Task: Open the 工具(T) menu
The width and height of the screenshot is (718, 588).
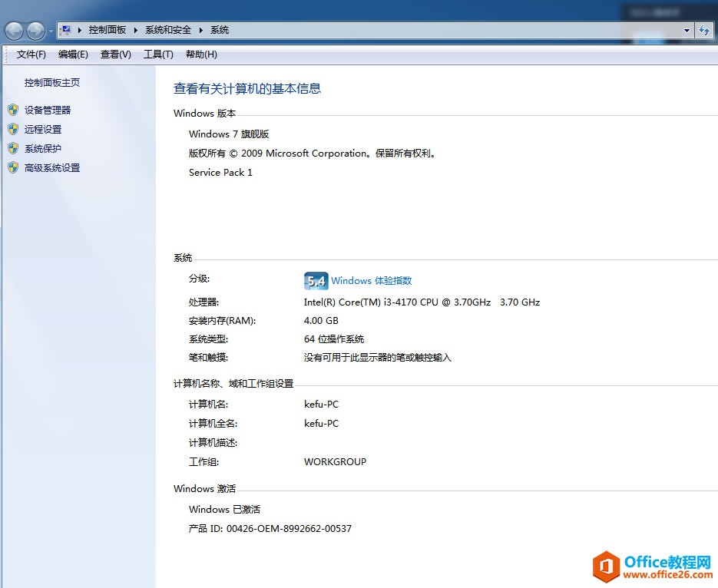Action: (x=158, y=55)
